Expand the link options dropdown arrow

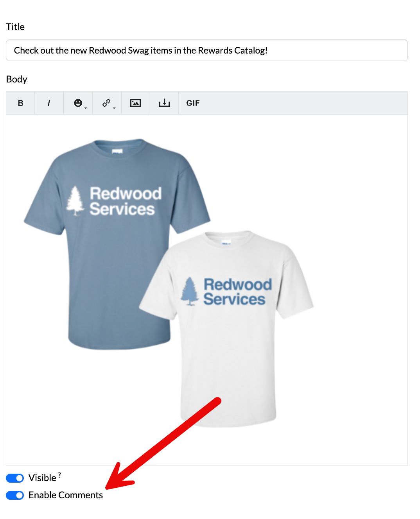click(114, 107)
